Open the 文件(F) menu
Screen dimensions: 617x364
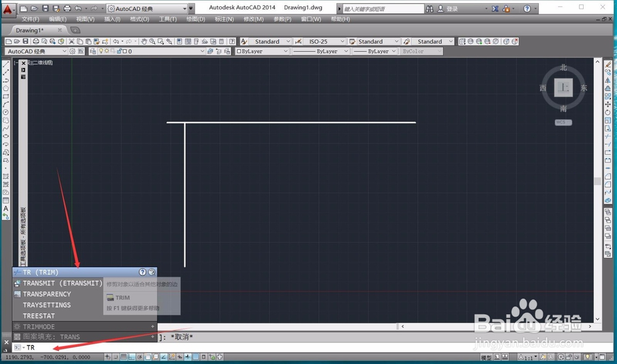point(30,19)
